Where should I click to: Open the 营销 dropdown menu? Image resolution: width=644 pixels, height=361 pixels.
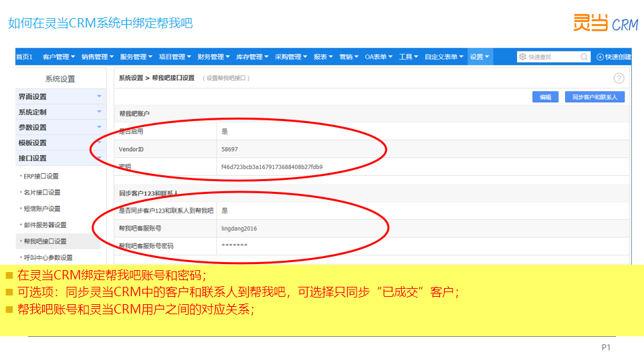(x=349, y=57)
